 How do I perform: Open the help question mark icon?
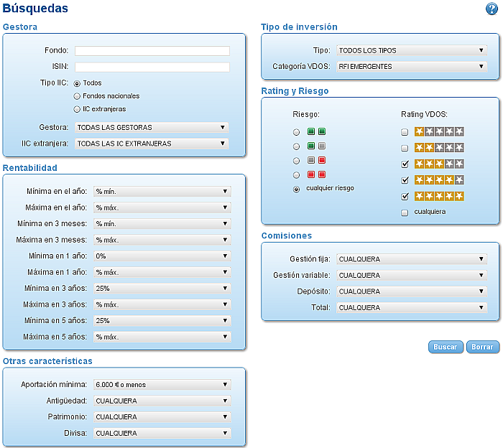point(492,9)
